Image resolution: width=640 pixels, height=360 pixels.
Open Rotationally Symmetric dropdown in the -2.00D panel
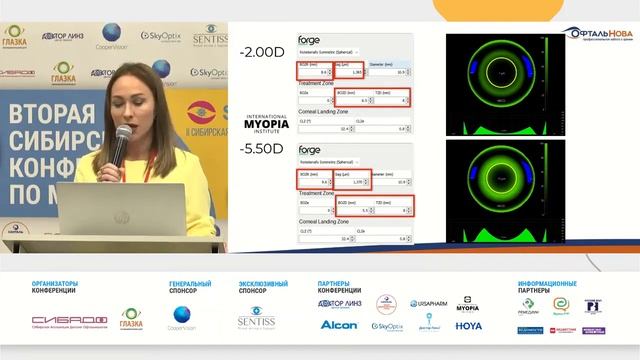tap(329, 52)
